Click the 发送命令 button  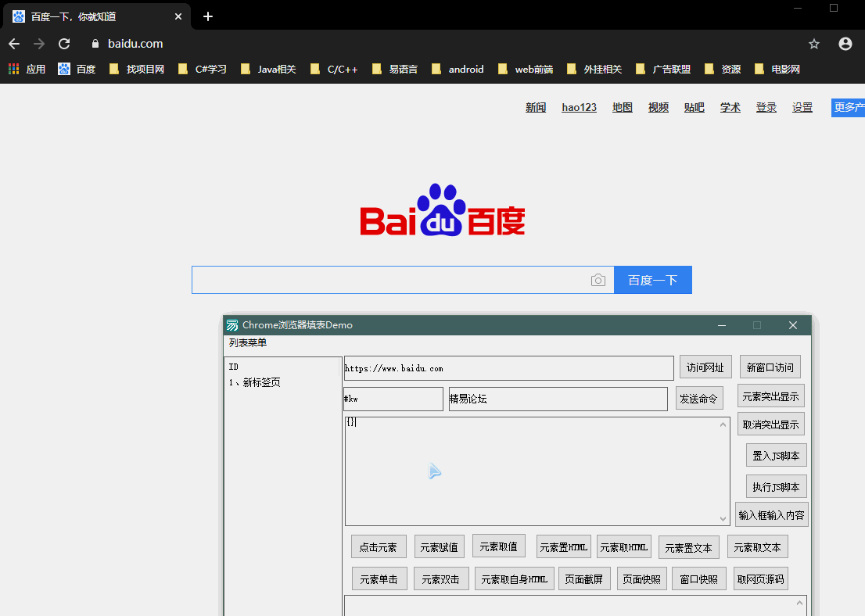point(699,399)
